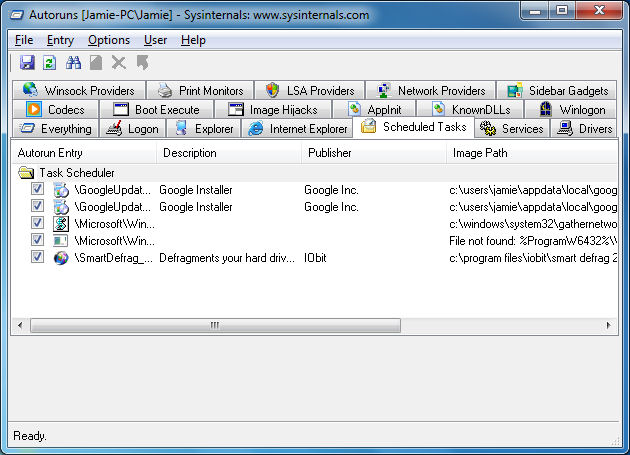Select the Everything tab

pos(55,129)
